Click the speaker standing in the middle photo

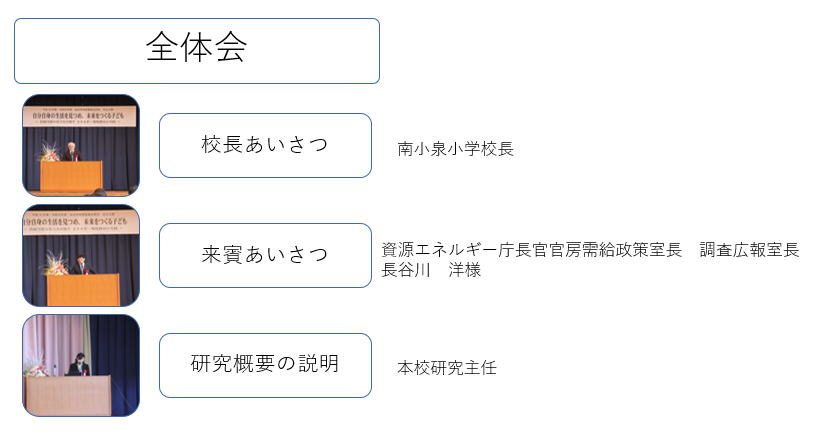click(81, 265)
